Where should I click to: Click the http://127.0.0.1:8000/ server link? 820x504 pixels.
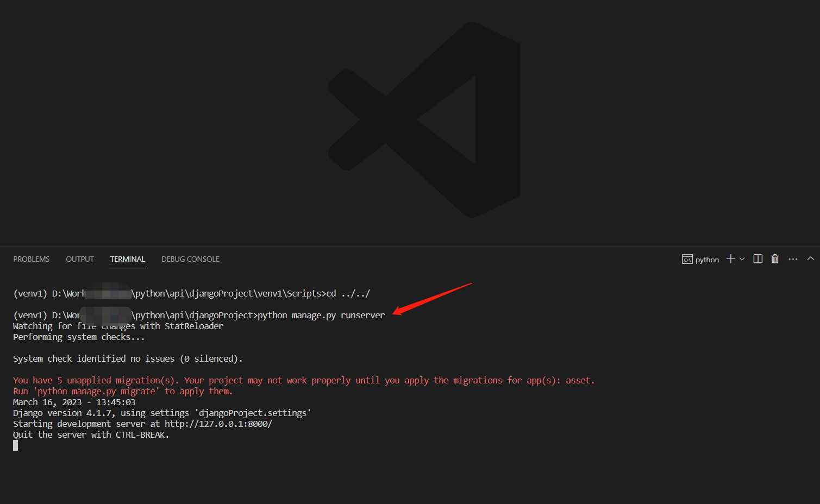click(218, 424)
